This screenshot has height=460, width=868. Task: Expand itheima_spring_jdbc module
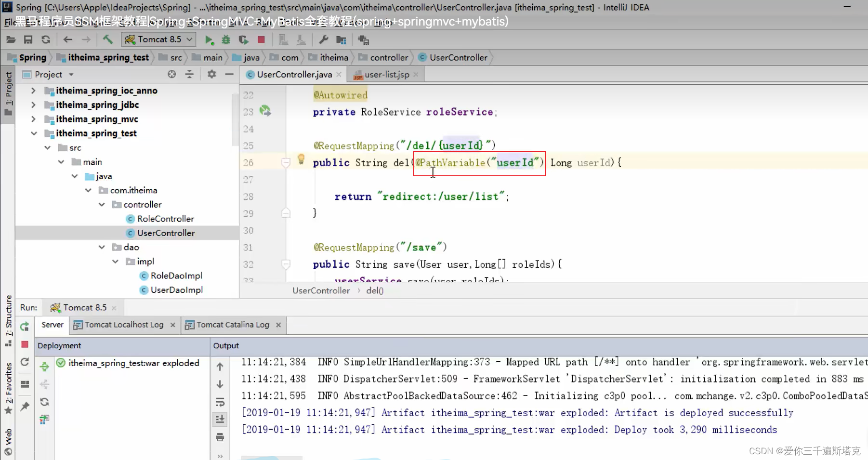point(33,105)
